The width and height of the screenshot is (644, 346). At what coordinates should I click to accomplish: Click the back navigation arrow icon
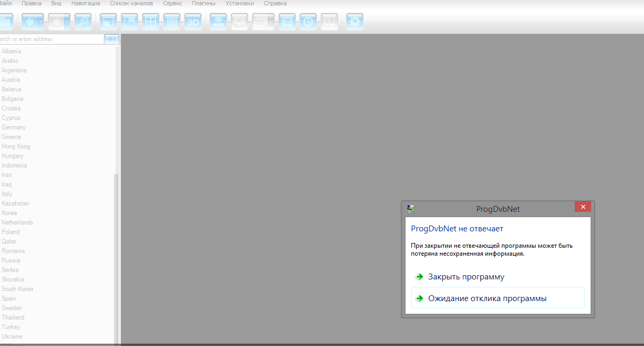pyautogui.click(x=30, y=22)
